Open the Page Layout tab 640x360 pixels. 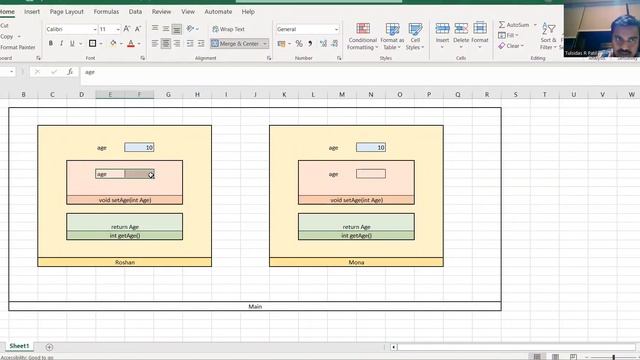(x=67, y=12)
